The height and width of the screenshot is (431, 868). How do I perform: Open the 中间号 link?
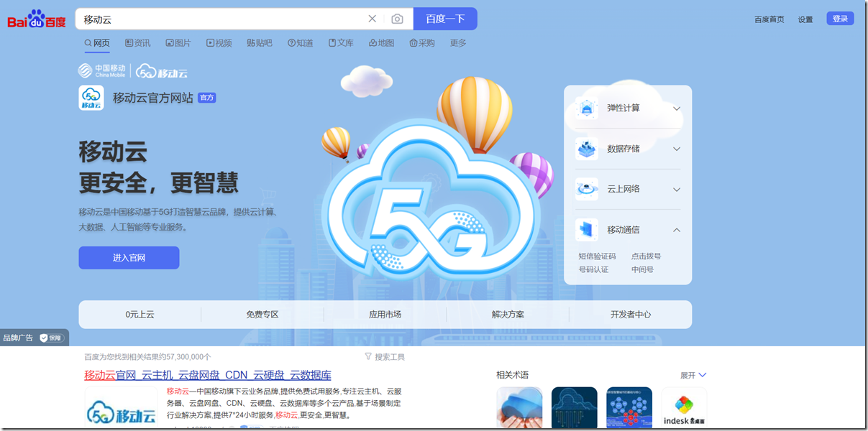point(642,269)
